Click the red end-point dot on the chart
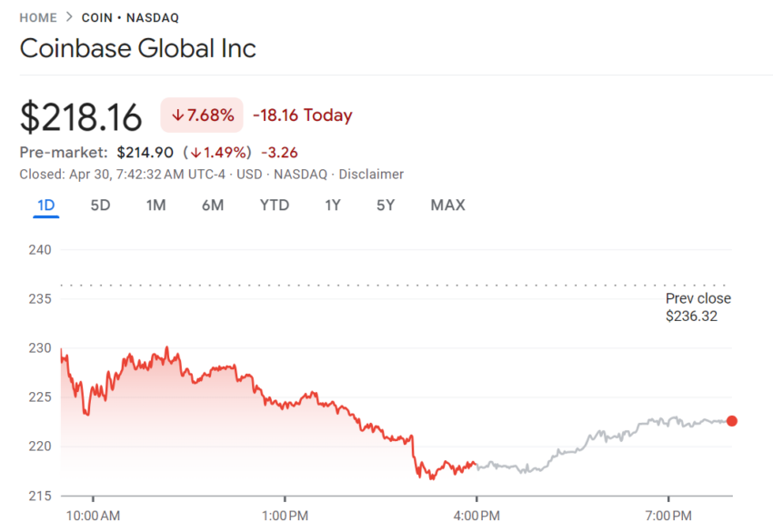This screenshot has width=773, height=532. click(x=732, y=420)
